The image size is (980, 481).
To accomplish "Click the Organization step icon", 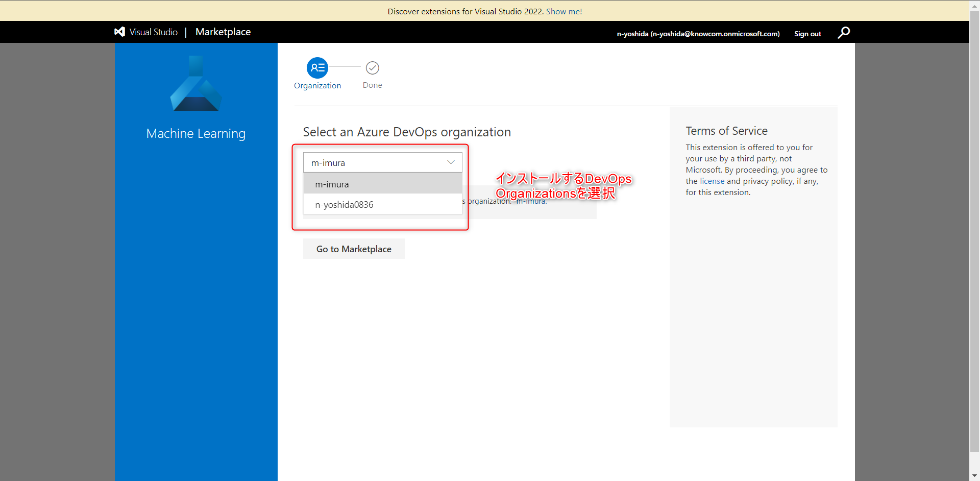I will pyautogui.click(x=317, y=67).
